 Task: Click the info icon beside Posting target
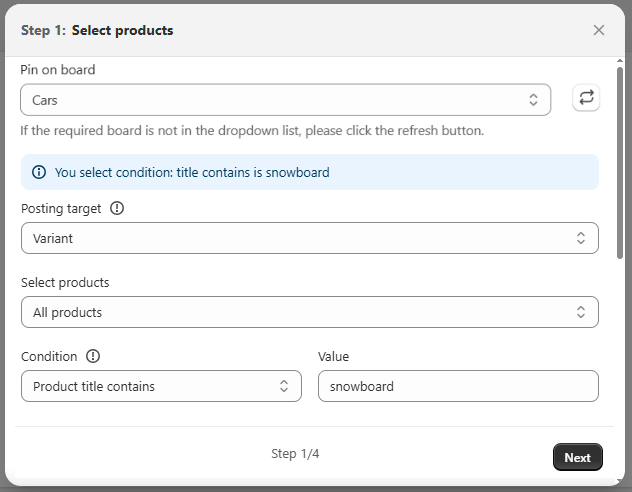[117, 209]
